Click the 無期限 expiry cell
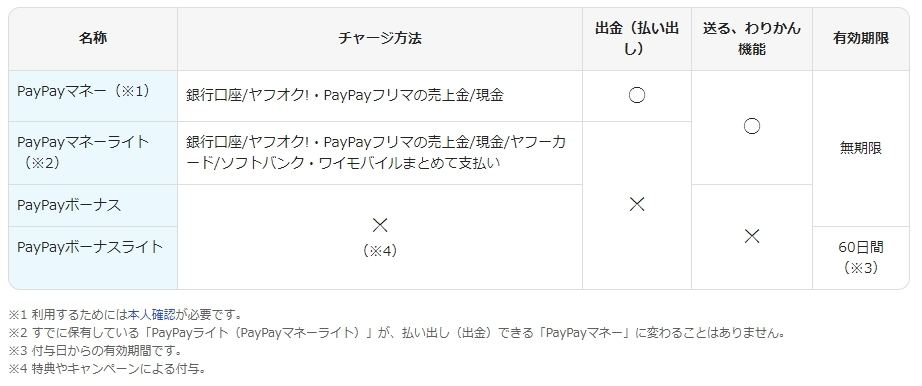This screenshot has height=386, width=922. tap(861, 148)
